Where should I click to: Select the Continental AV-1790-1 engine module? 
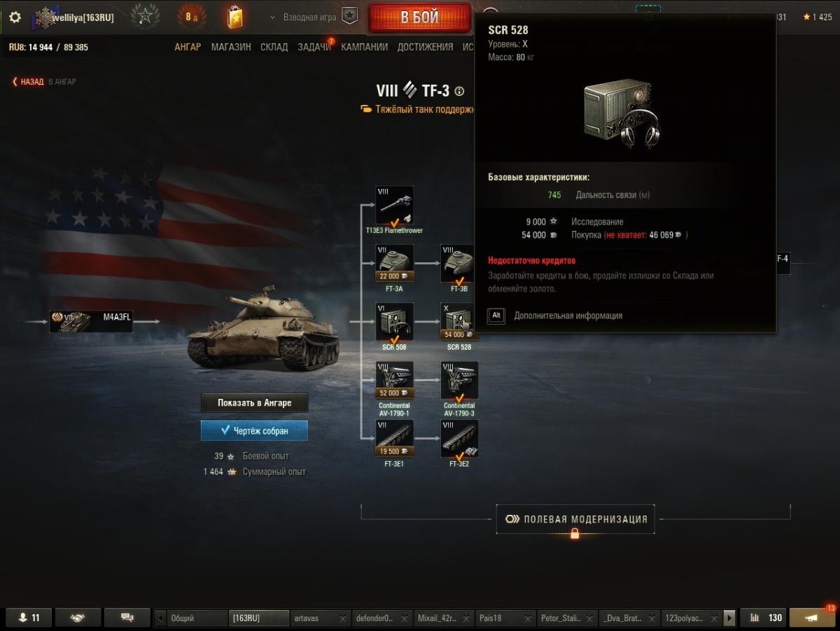(394, 381)
